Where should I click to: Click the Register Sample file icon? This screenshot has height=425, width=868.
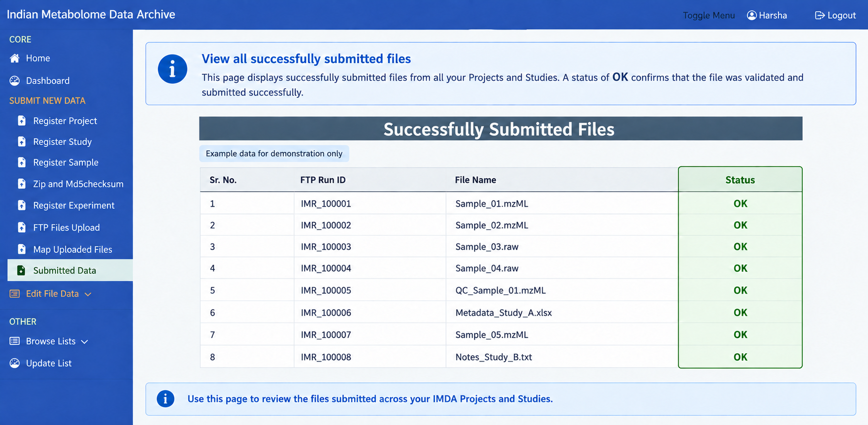(22, 162)
